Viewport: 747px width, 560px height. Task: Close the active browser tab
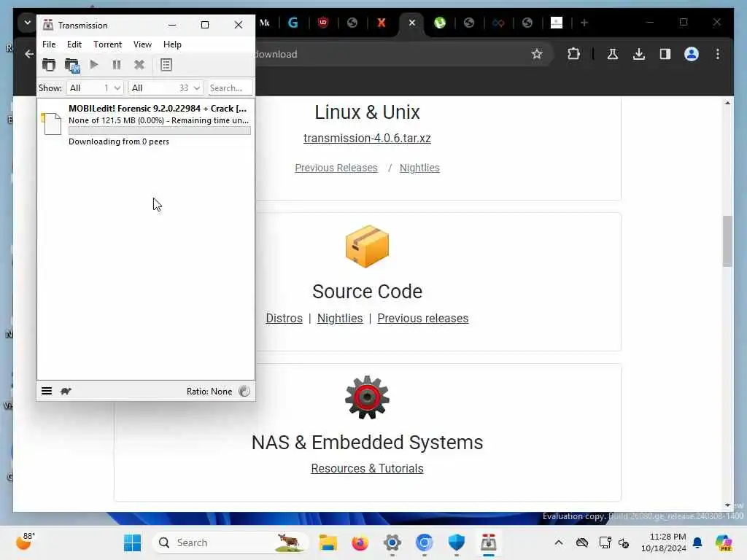coord(412,23)
